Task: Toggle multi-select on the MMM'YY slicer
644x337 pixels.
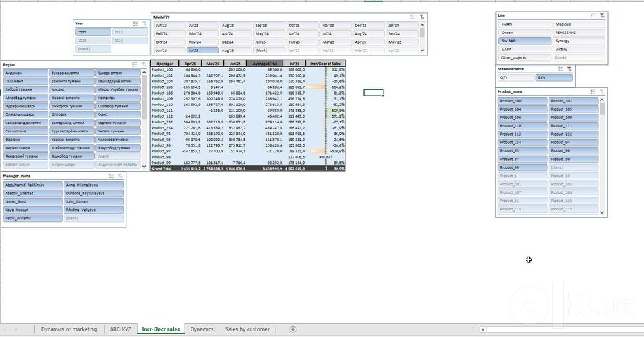Action: [413, 17]
